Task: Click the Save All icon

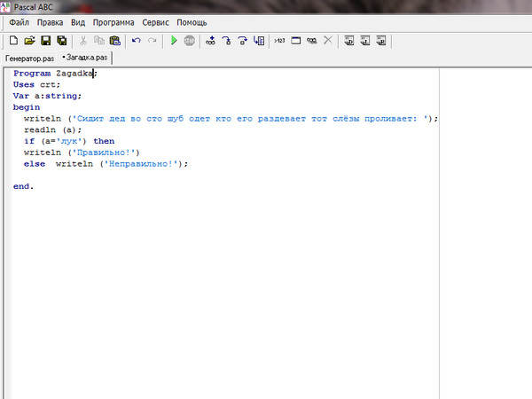Action: coord(62,41)
